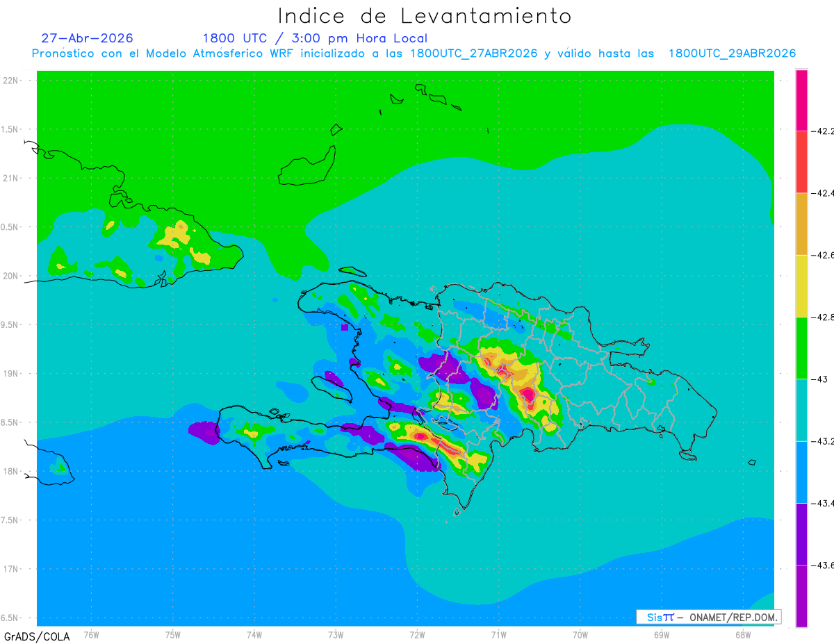The image size is (834, 644).
Task: Click the 1800 UTC hora local text
Action: (x=315, y=38)
